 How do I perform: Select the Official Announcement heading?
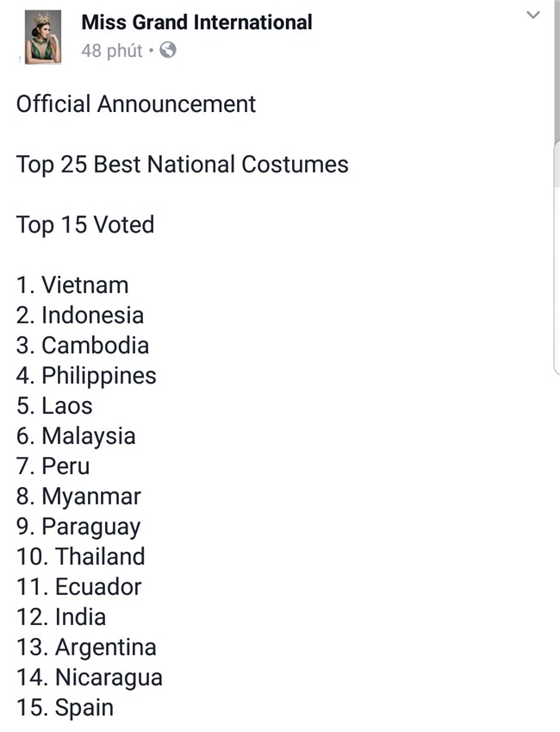(134, 104)
